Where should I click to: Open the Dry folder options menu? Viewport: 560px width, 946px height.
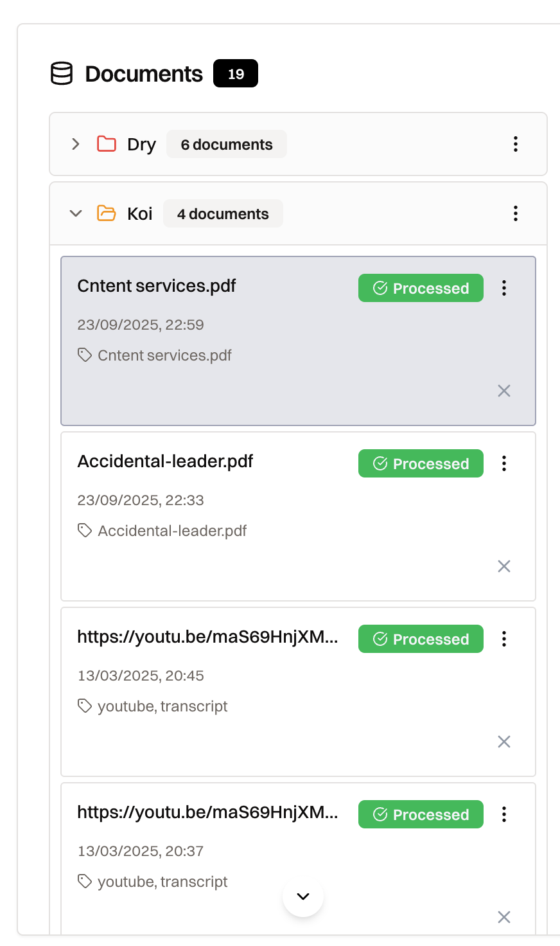coord(515,144)
